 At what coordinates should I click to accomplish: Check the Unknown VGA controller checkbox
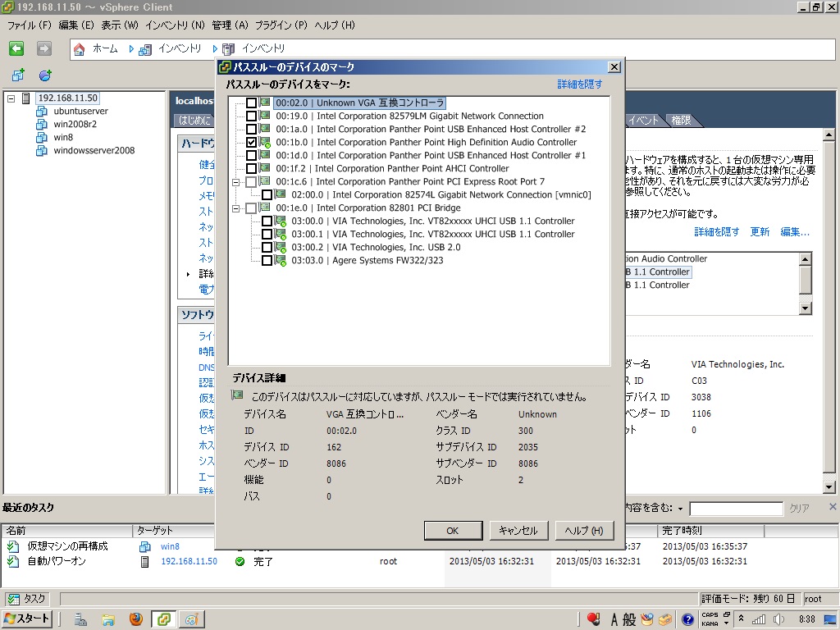(252, 103)
